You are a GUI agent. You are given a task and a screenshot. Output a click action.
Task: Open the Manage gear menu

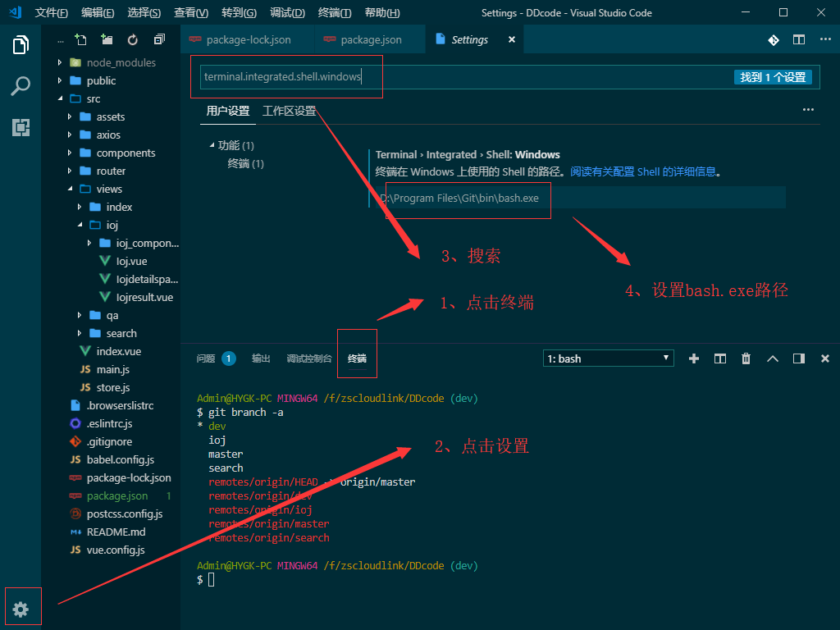click(x=21, y=609)
